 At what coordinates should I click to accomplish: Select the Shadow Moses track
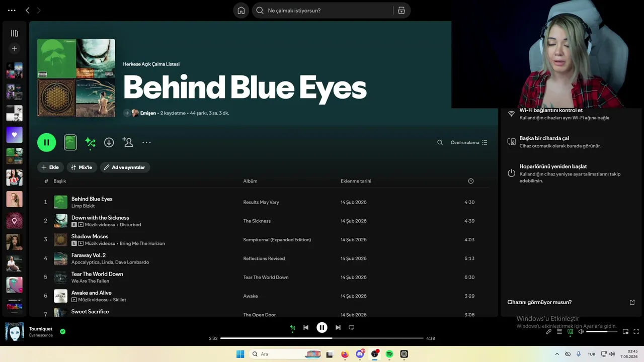tap(90, 236)
